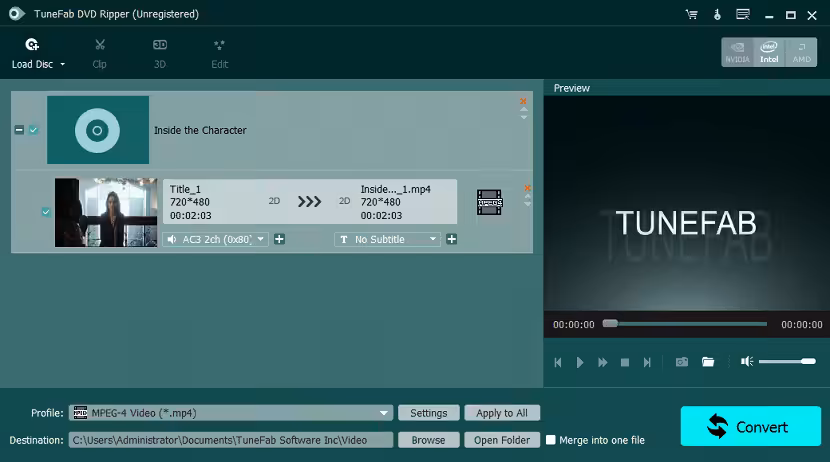The height and width of the screenshot is (462, 830).
Task: Enable Merge into one file
Action: 551,440
